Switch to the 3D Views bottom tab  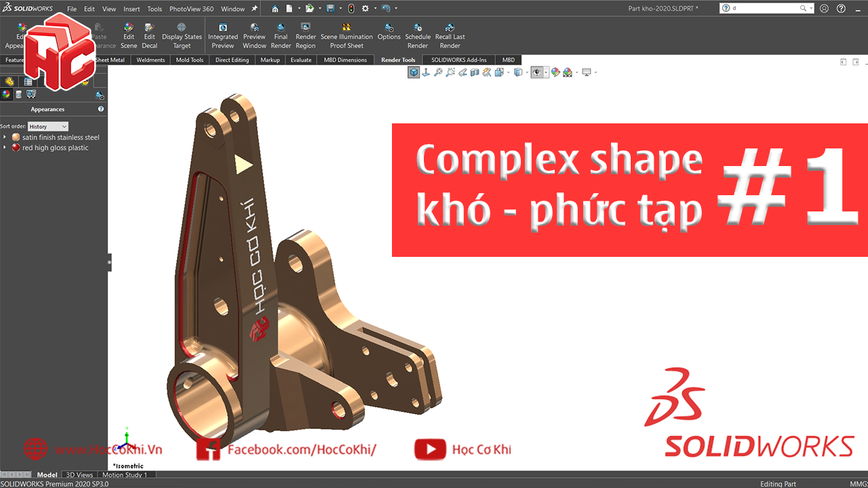coord(80,475)
